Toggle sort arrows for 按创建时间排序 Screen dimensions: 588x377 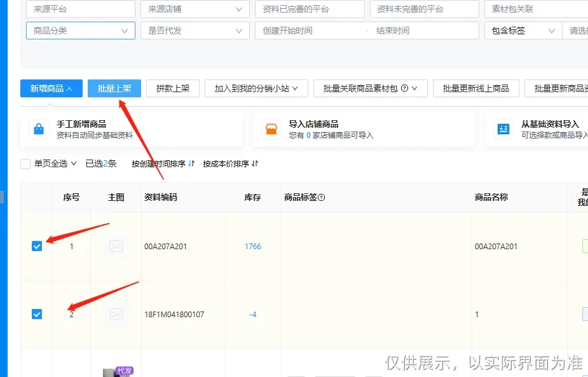click(191, 163)
